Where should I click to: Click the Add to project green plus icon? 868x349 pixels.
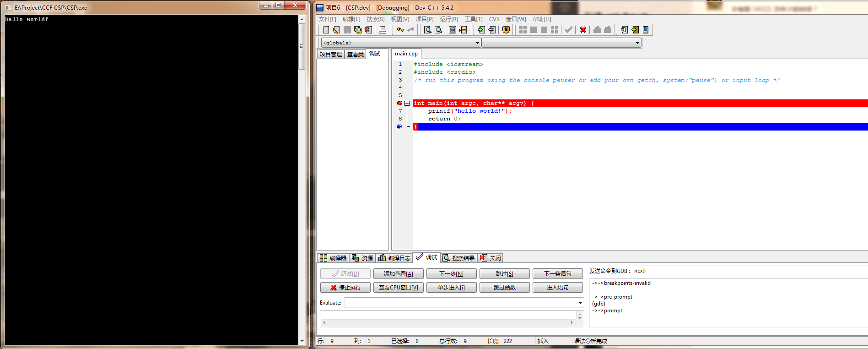[x=481, y=30]
